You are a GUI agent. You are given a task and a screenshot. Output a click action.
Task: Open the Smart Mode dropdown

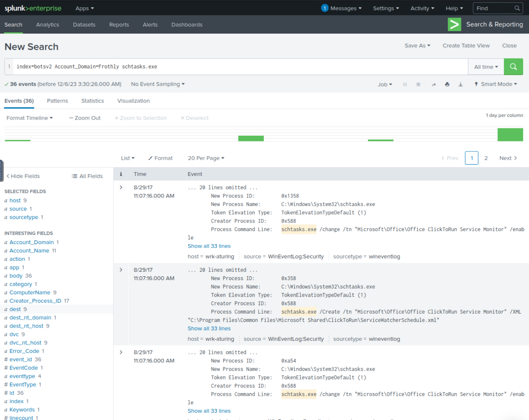tap(496, 84)
